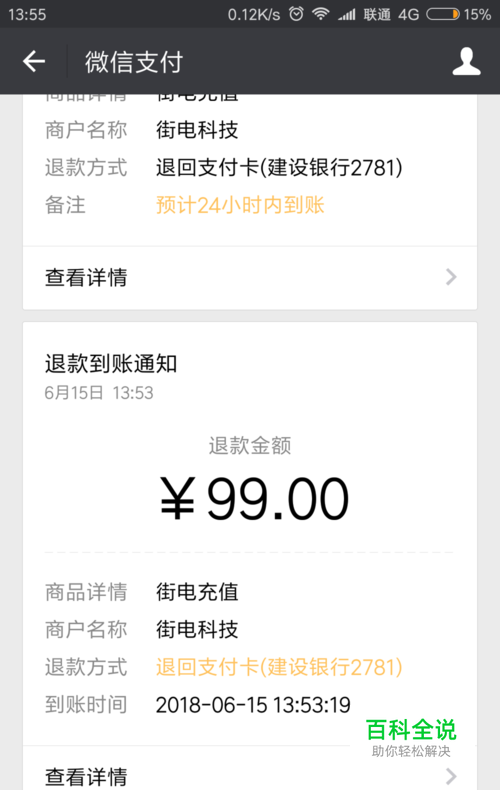Expand bottom card's 查看详情 chevron
The image size is (500, 790).
[x=451, y=776]
